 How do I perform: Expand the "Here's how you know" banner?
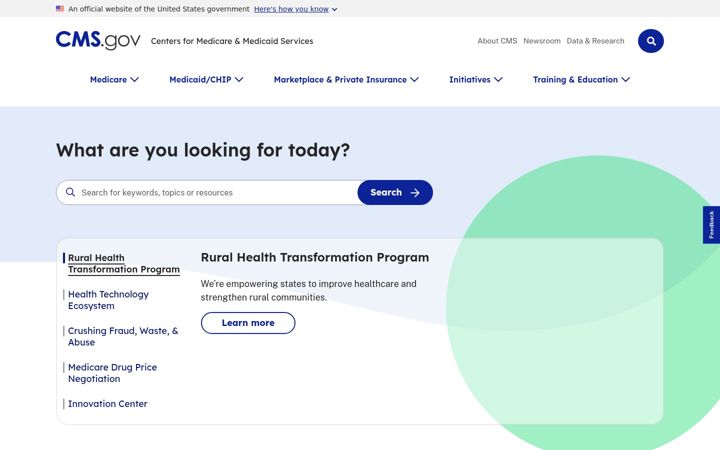[295, 9]
